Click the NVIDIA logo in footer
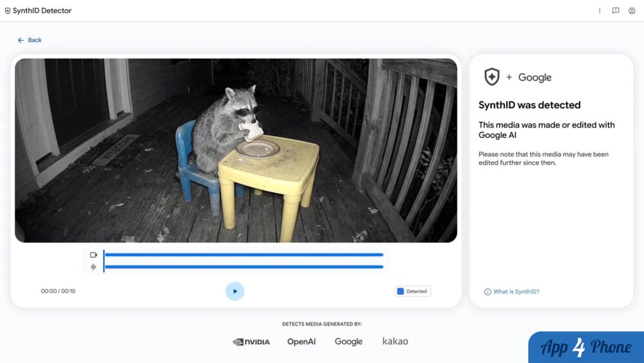Viewport: 644px width, 363px height. pyautogui.click(x=251, y=342)
